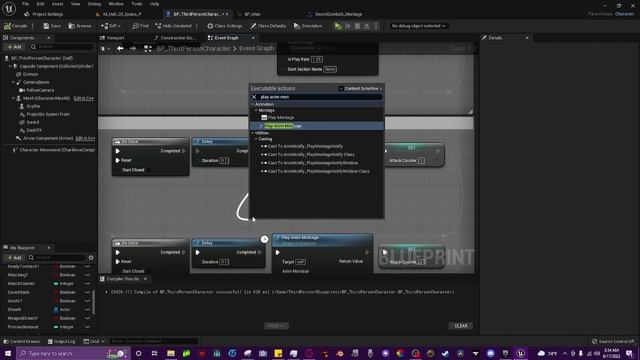Toggle visibility of AttackCounter variable
The image size is (640, 360).
point(87,284)
